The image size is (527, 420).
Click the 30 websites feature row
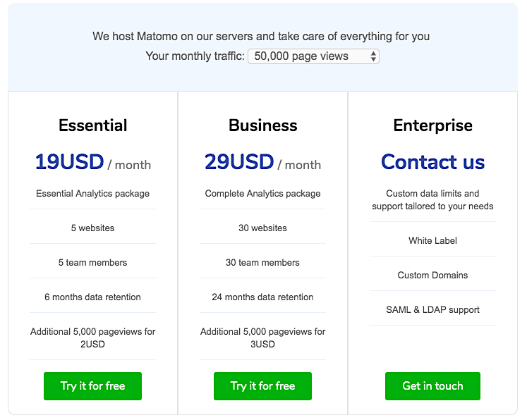[x=263, y=228]
